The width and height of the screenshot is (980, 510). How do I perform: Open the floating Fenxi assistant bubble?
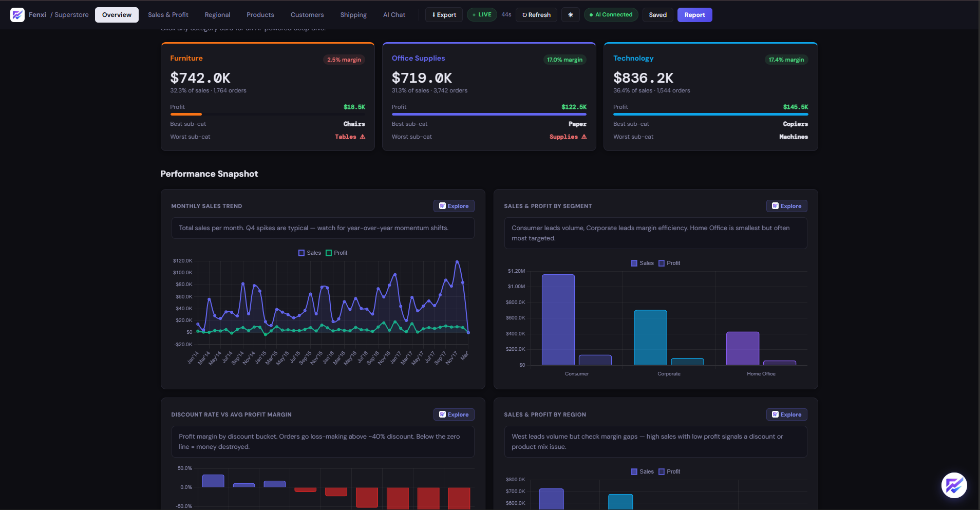[x=954, y=485]
